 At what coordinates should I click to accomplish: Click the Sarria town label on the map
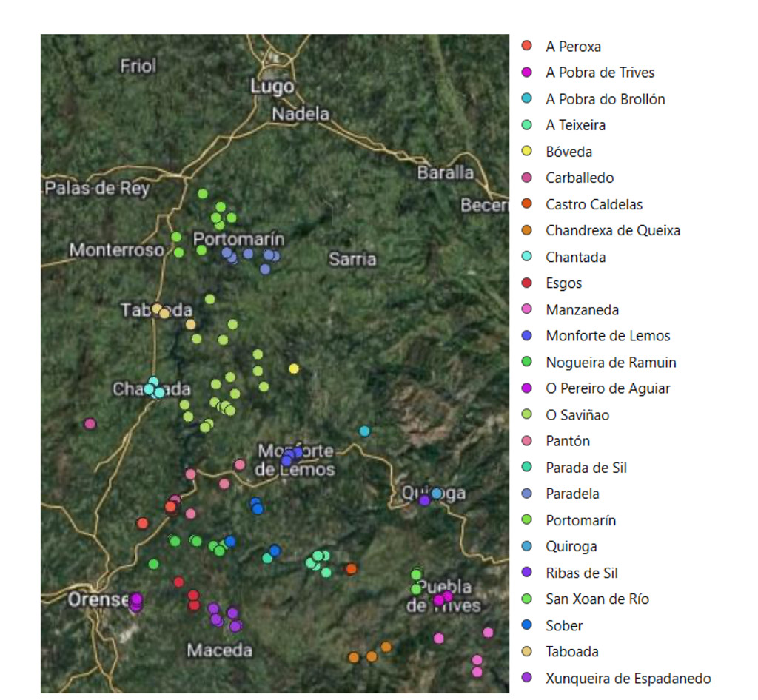(352, 259)
